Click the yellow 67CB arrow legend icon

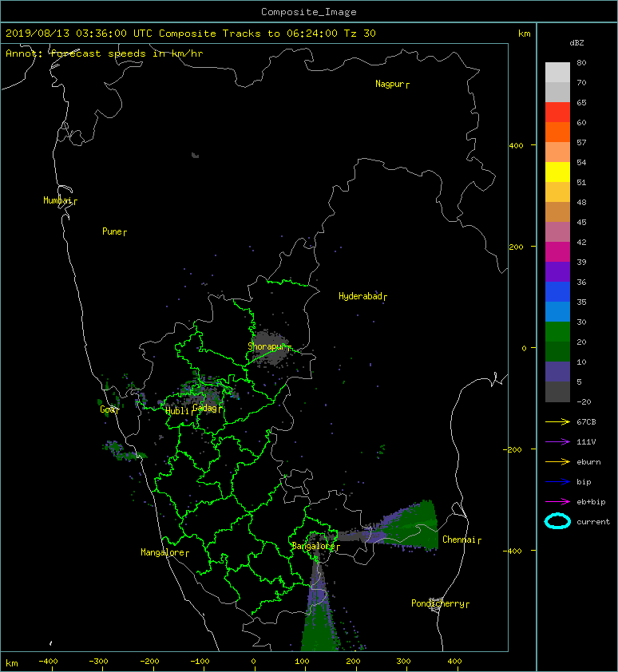pos(557,421)
